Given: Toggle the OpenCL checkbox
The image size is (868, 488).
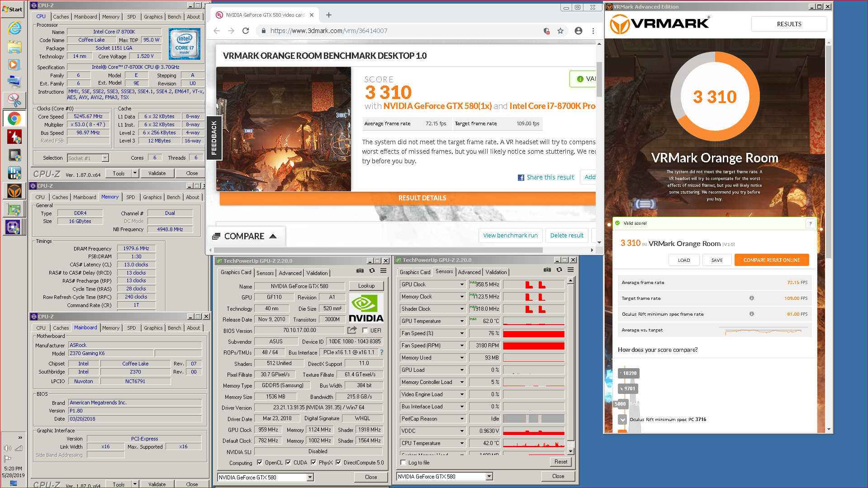Looking at the screenshot, I should 260,463.
